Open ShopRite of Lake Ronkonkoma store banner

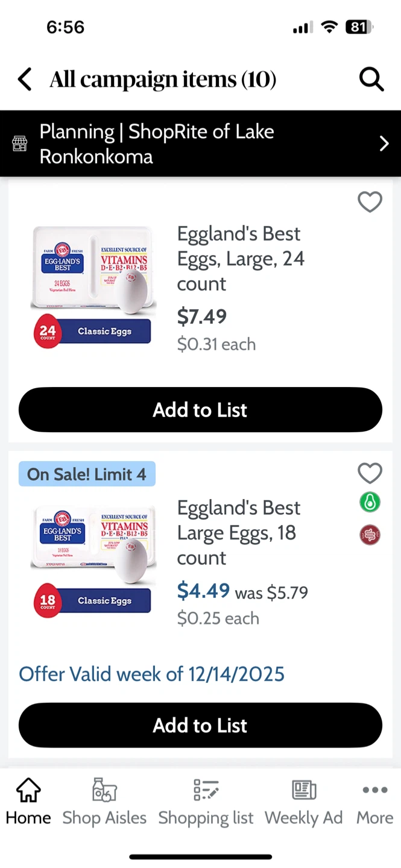click(x=181, y=143)
